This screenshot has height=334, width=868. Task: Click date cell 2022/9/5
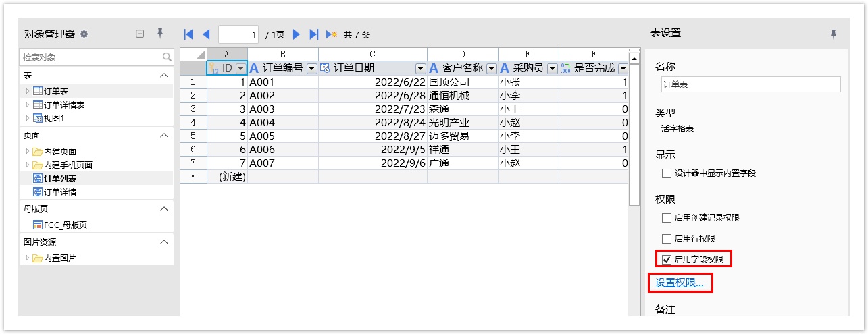click(x=373, y=149)
